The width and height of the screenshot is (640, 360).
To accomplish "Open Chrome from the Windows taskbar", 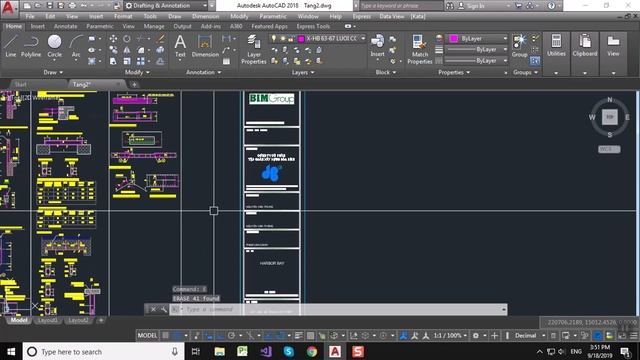I will pos(312,351).
